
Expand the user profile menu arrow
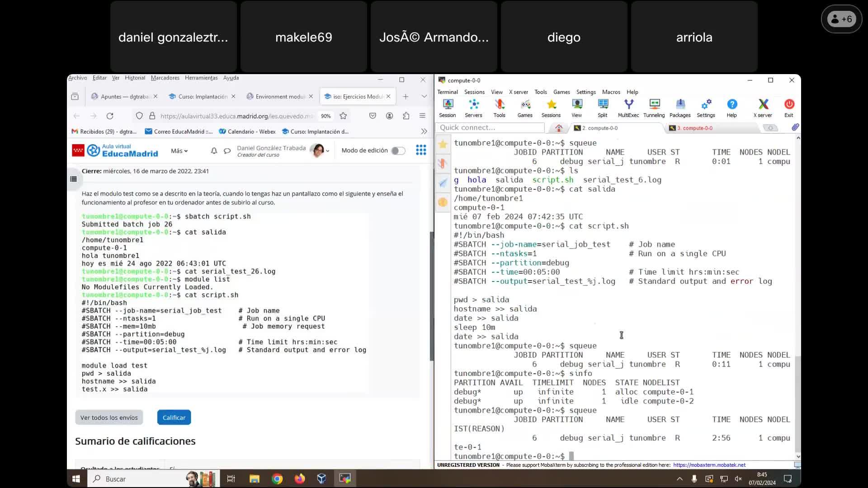point(328,151)
